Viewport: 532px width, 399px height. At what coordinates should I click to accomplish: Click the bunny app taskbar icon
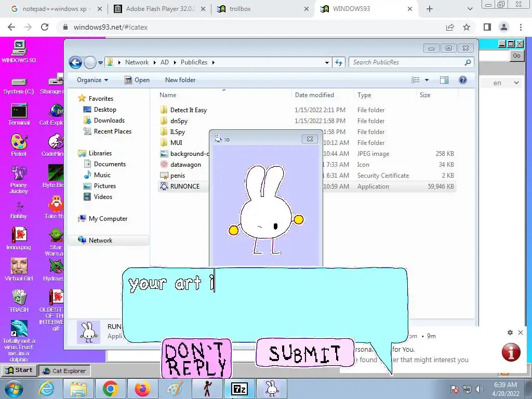pyautogui.click(x=271, y=389)
